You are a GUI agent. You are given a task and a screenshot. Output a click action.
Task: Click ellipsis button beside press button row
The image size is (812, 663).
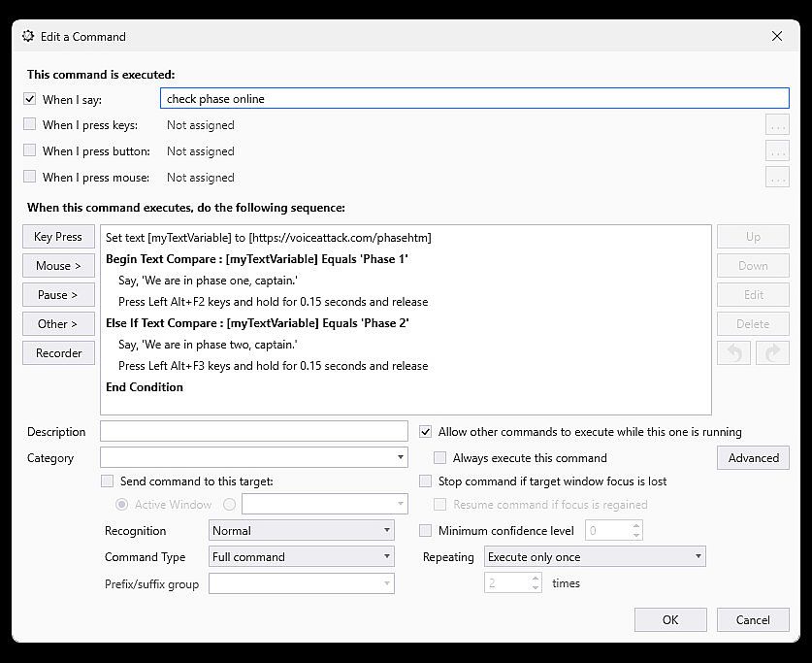(777, 151)
